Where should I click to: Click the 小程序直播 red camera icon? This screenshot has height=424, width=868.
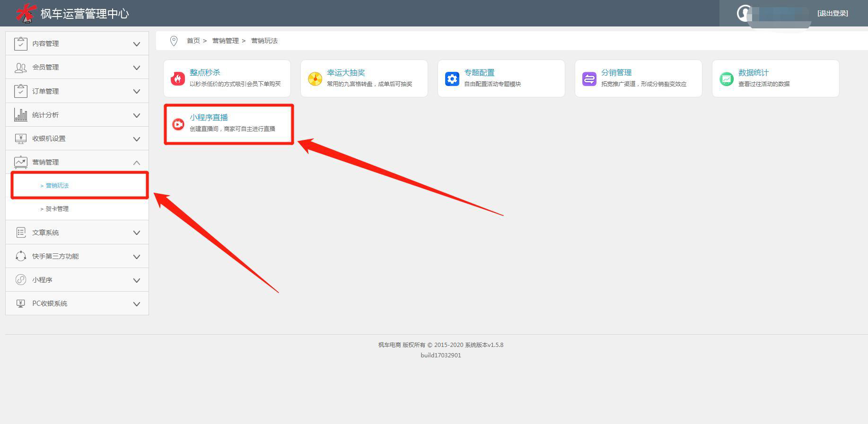pos(178,124)
